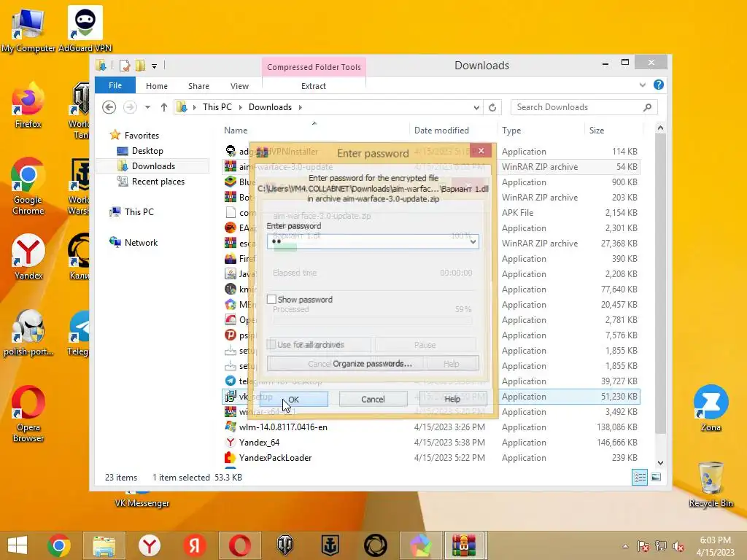Sort by the Type column header
The height and width of the screenshot is (560, 747).
pos(511,131)
